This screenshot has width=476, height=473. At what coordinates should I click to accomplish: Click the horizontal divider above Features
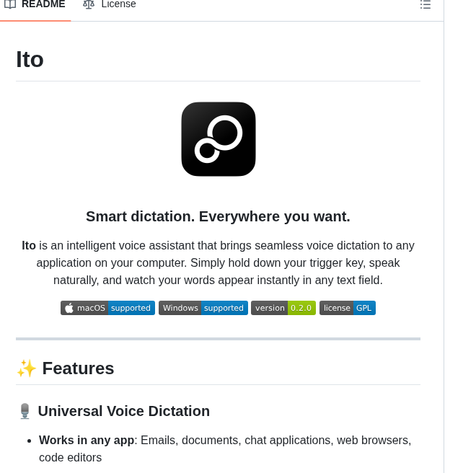pyautogui.click(x=218, y=339)
